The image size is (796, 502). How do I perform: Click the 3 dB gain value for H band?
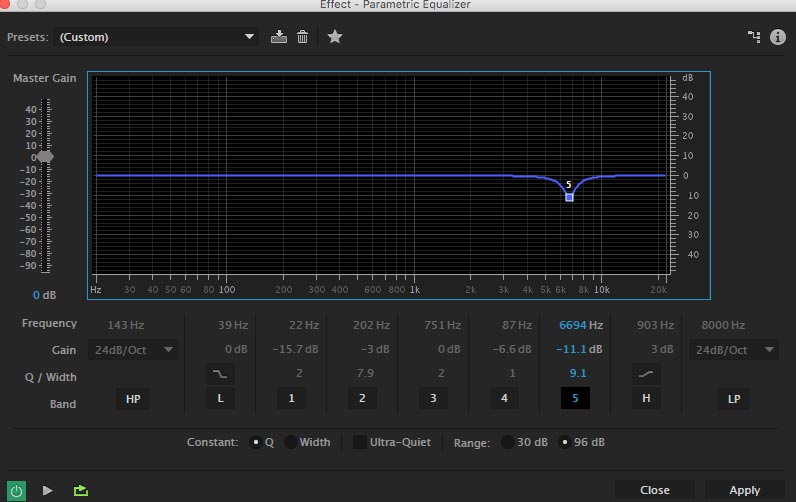click(662, 350)
